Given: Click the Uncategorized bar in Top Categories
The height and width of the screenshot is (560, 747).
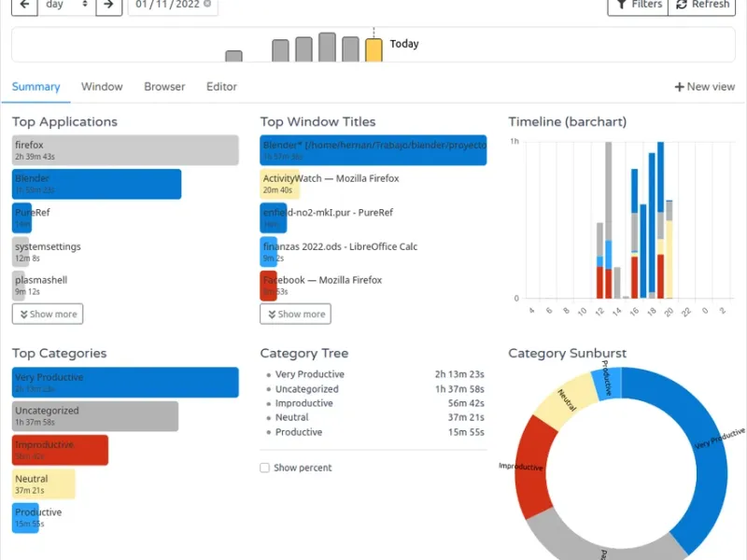Looking at the screenshot, I should tap(95, 416).
